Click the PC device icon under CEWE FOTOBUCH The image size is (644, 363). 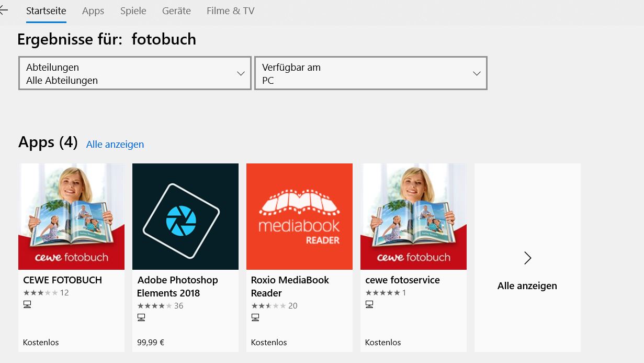tap(27, 304)
